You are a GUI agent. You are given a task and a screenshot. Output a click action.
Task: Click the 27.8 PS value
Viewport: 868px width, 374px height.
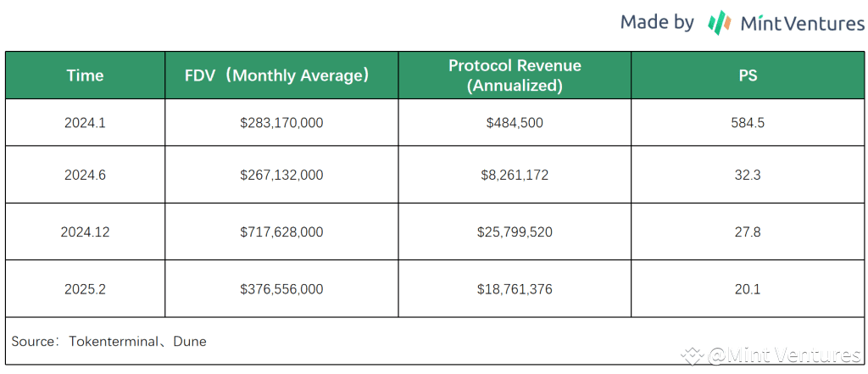pos(748,232)
